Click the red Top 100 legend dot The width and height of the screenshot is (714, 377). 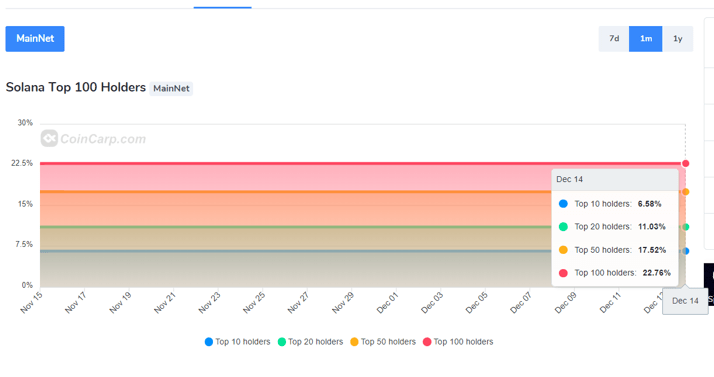pos(427,342)
